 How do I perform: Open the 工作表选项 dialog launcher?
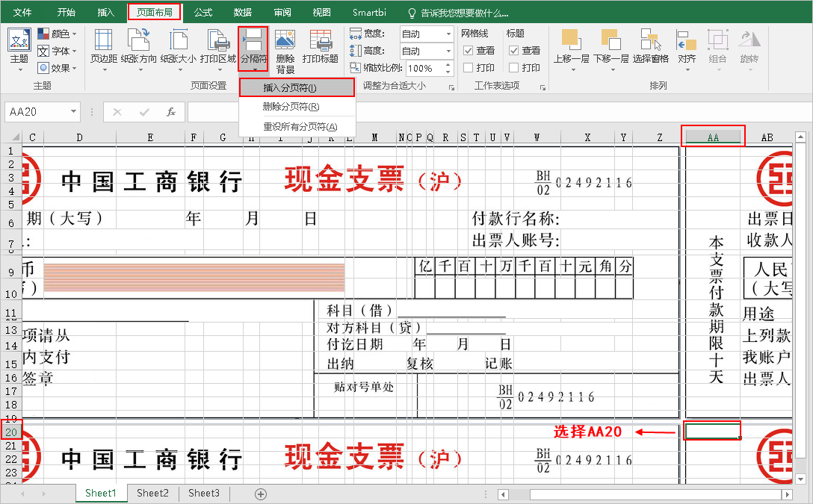click(x=542, y=87)
